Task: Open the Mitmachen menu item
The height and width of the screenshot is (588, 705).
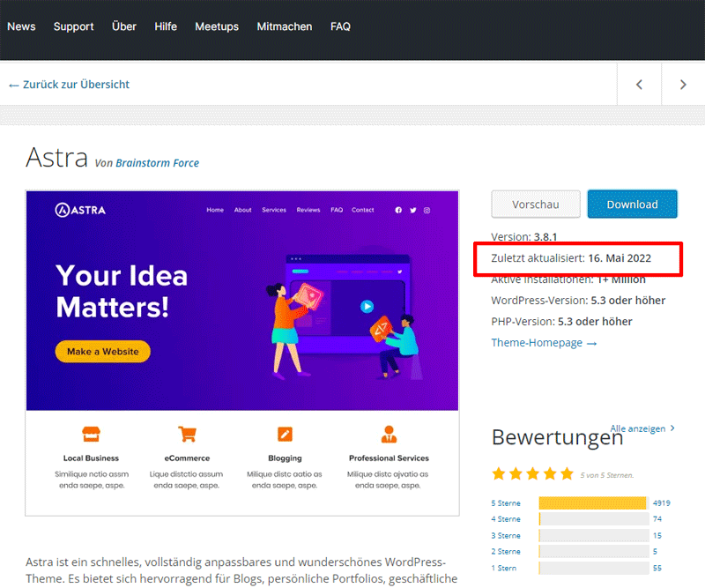Action: (285, 26)
